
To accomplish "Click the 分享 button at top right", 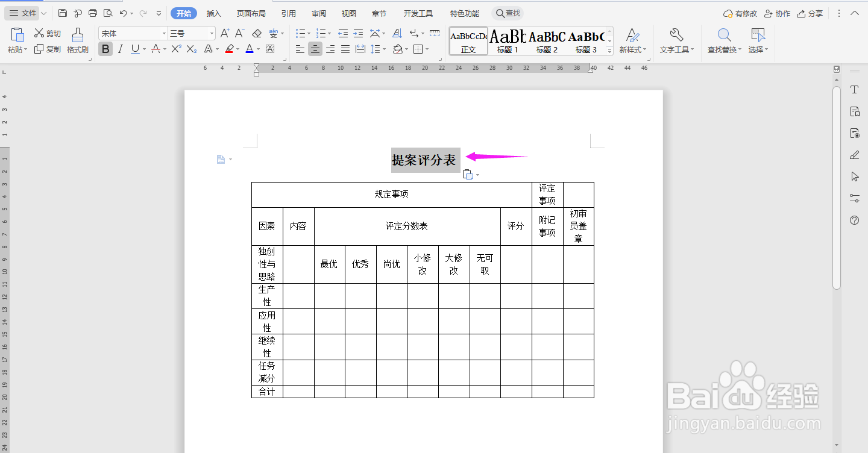I will [x=810, y=13].
